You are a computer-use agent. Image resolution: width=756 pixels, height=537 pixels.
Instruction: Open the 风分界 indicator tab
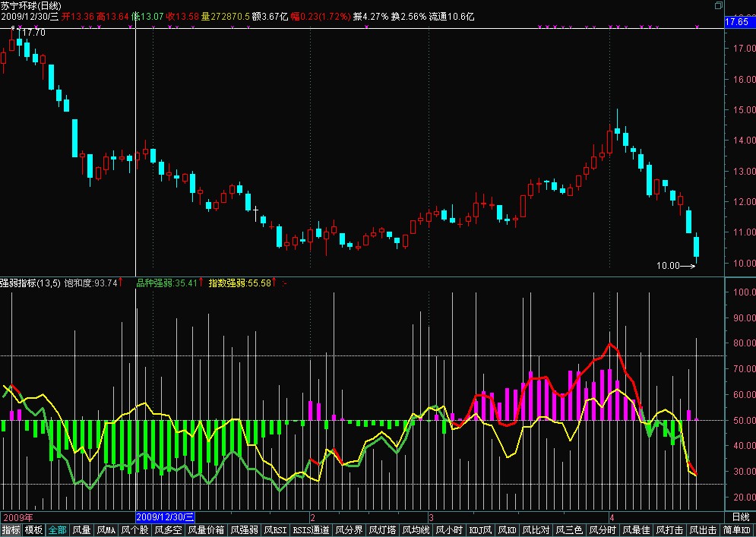(349, 530)
